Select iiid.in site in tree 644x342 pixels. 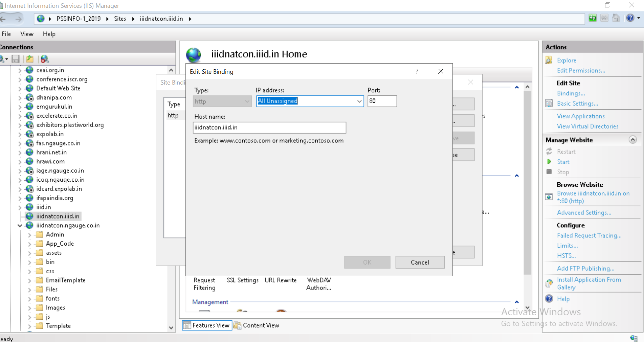pyautogui.click(x=44, y=207)
